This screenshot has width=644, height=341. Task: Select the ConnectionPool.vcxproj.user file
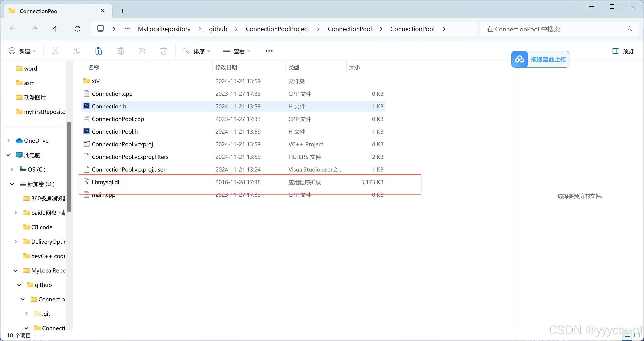click(233, 169)
